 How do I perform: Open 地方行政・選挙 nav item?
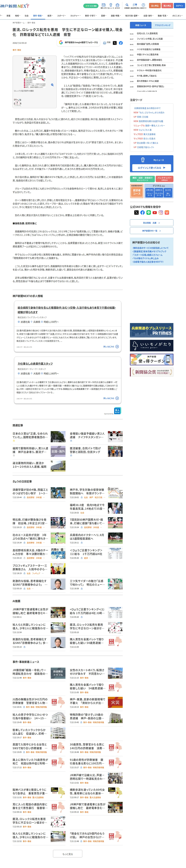pos(132,15)
